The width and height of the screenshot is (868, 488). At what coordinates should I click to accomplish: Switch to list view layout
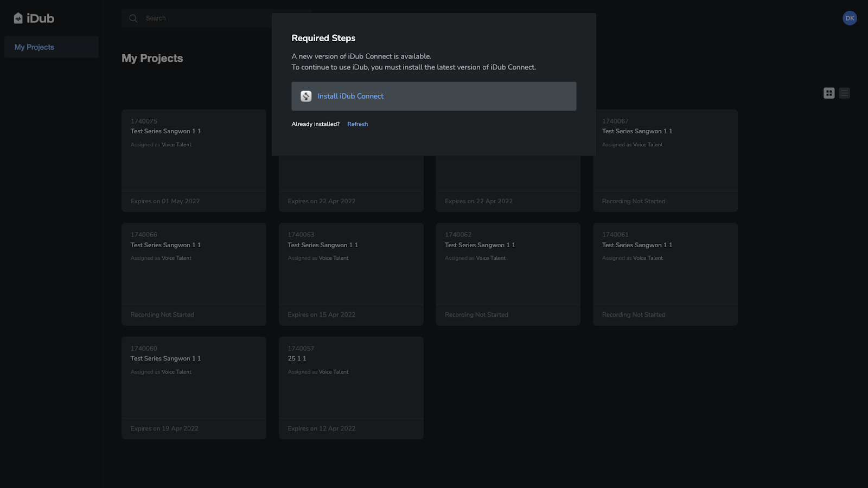845,93
